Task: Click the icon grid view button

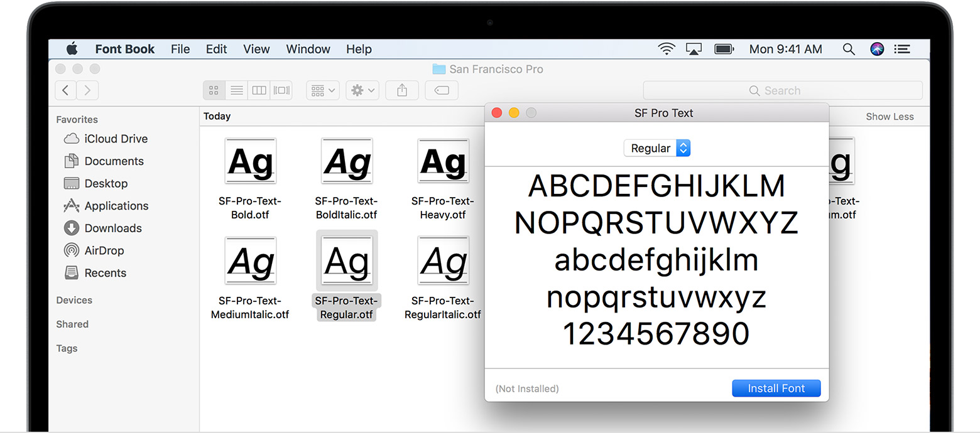Action: [214, 90]
